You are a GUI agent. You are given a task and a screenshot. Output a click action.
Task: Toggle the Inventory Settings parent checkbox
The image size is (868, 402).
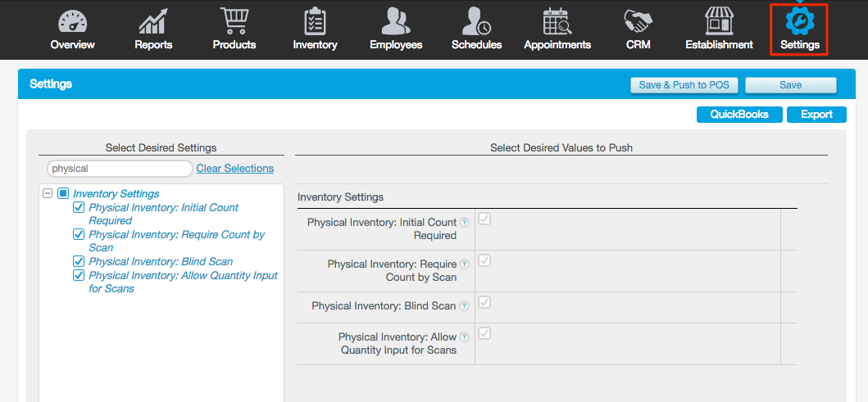point(63,194)
